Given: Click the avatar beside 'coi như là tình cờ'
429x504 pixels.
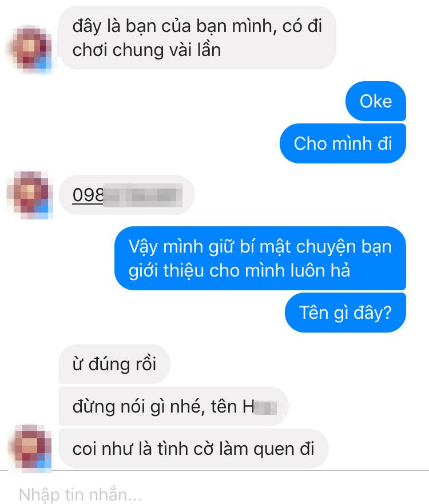Looking at the screenshot, I should [x=30, y=449].
